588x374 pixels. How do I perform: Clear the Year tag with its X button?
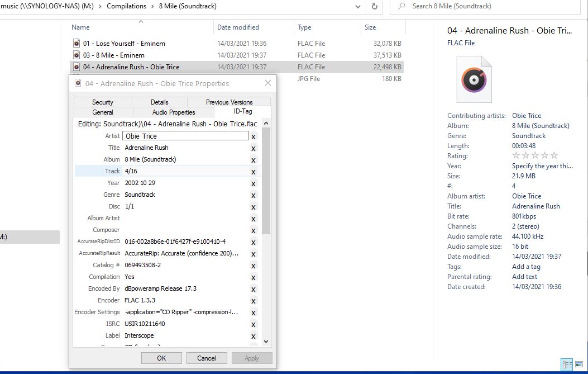click(x=254, y=183)
